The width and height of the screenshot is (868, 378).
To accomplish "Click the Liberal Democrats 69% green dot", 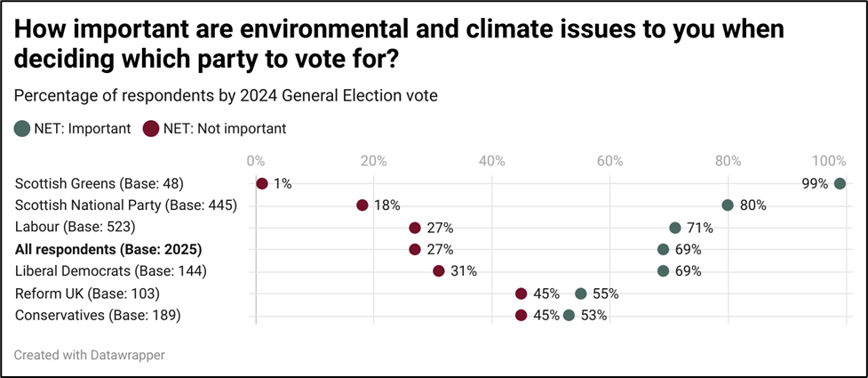I will tap(663, 271).
